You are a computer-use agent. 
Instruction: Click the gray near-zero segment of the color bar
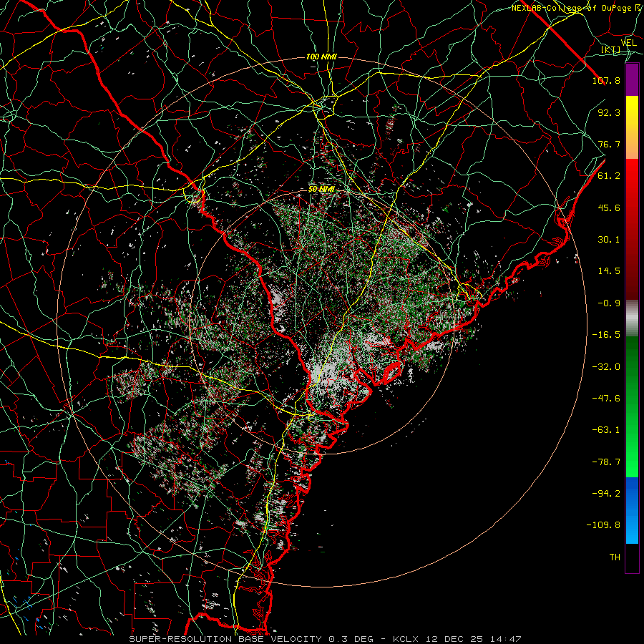coord(632,318)
